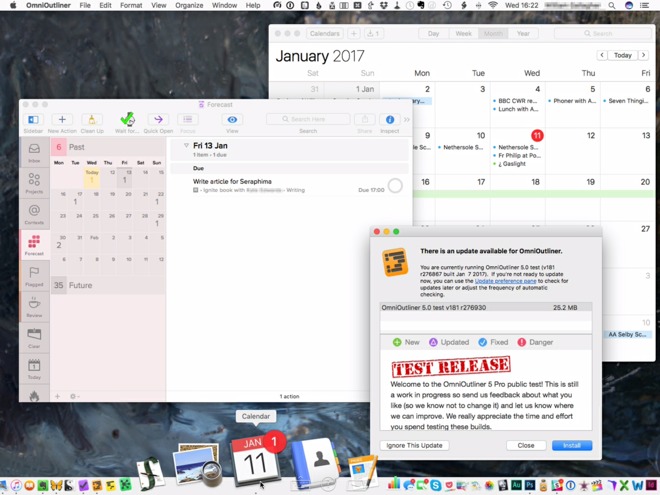Switch to Week view in Calendar
The image size is (660, 495).
pos(463,33)
